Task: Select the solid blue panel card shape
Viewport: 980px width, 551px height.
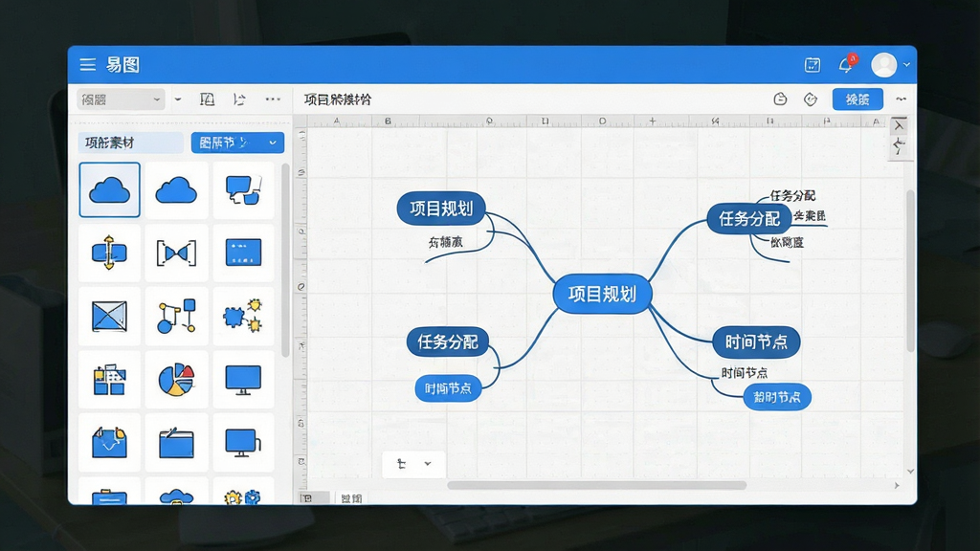Action: tap(243, 253)
